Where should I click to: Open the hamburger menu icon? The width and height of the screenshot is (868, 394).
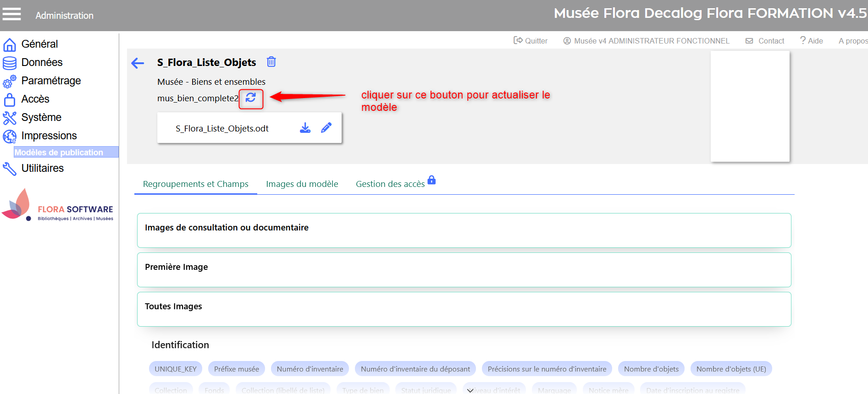pos(12,14)
